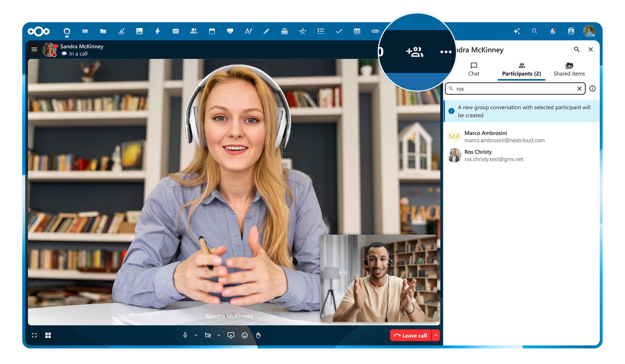
Task: Open the Mail app icon
Action: click(x=176, y=31)
